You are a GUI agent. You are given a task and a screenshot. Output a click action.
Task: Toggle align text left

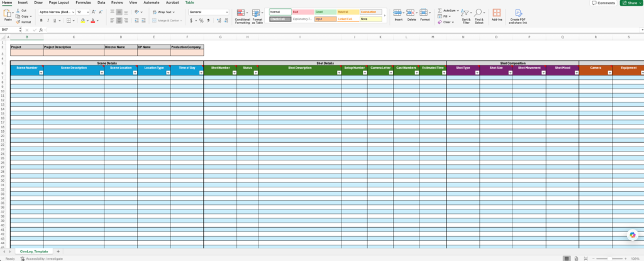tap(112, 20)
